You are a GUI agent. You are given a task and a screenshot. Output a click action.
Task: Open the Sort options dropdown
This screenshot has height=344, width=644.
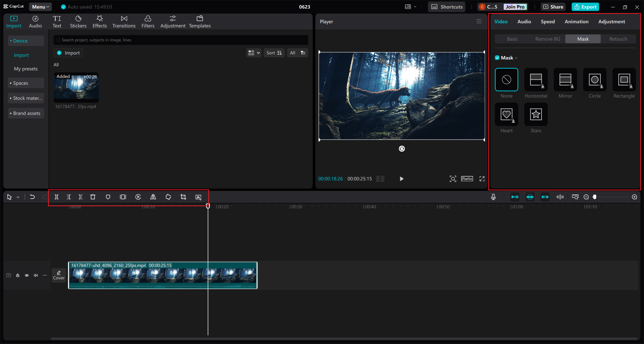pyautogui.click(x=274, y=53)
